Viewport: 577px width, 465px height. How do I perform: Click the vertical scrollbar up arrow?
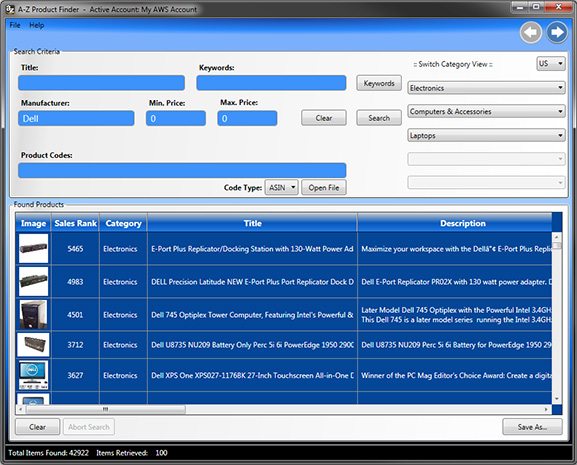click(x=556, y=237)
